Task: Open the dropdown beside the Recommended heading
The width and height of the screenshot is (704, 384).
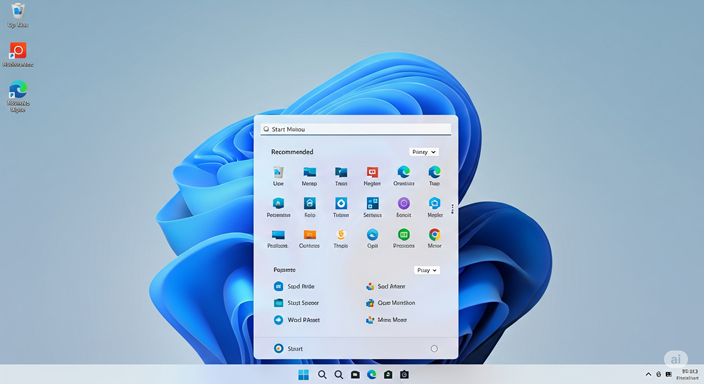Action: click(x=424, y=152)
